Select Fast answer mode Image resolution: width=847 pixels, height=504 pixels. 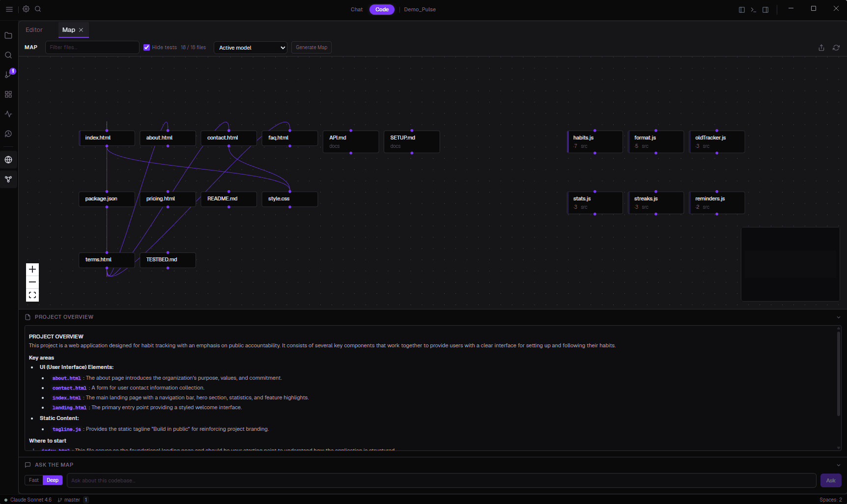(x=34, y=480)
